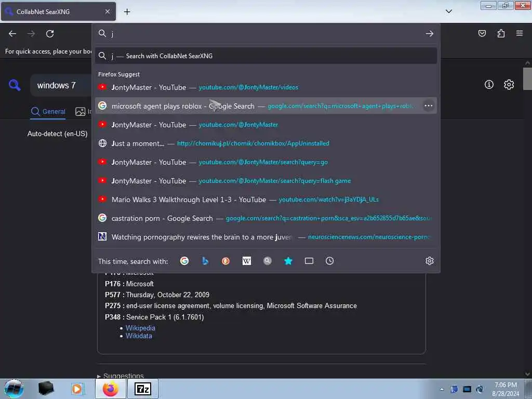
Task: Search in open Tabs icon
Action: click(x=309, y=261)
